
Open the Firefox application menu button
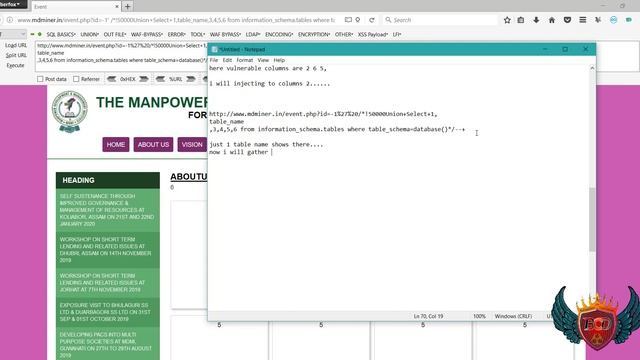click(13, 4)
